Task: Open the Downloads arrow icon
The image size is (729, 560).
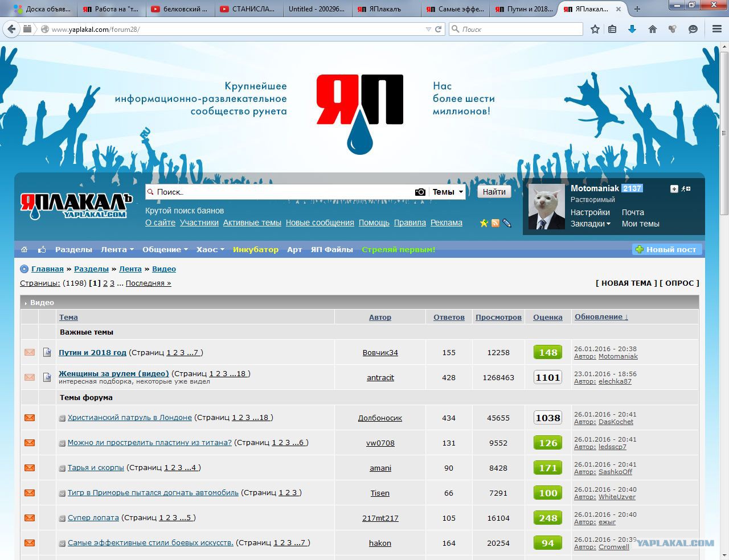Action: 632,29
